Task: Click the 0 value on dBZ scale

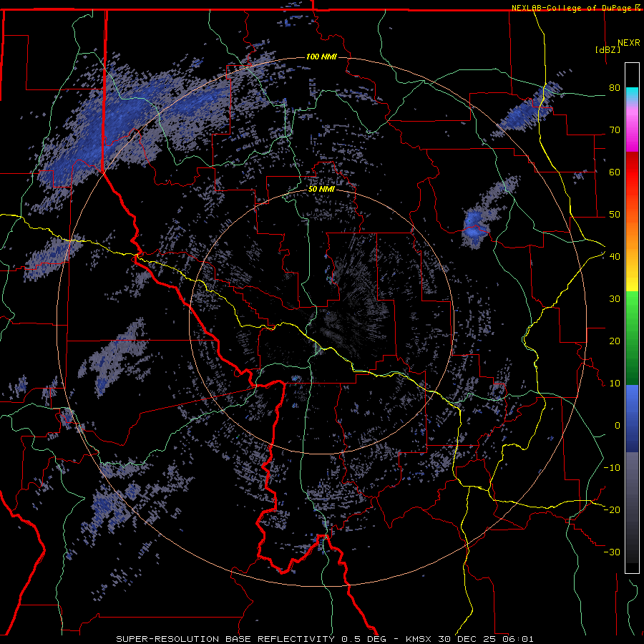Action: click(x=618, y=426)
